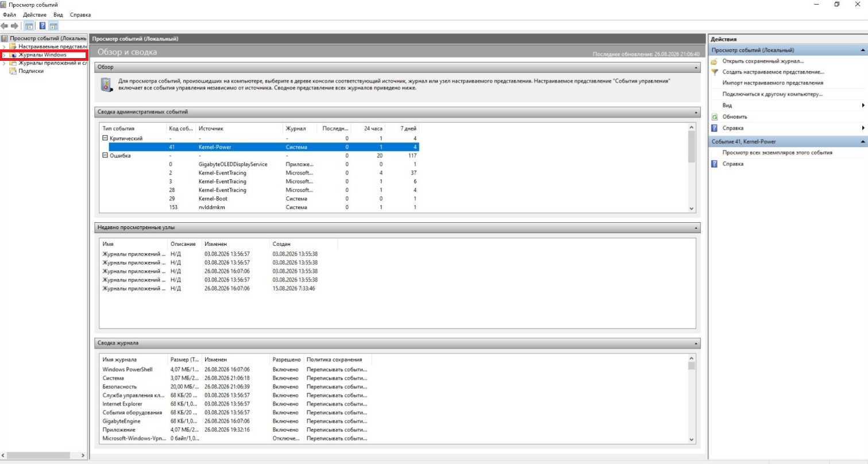
Task: Collapse the Ошибка event group
Action: point(105,156)
